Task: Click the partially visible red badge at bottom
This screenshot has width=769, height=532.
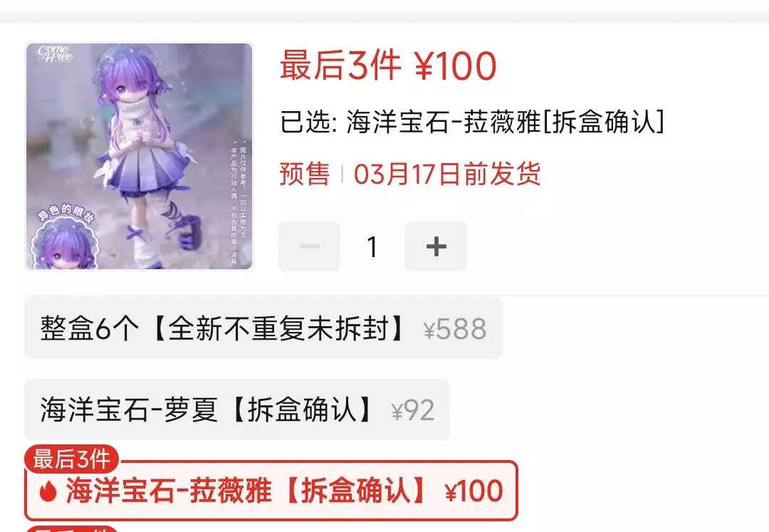Action: (72, 528)
